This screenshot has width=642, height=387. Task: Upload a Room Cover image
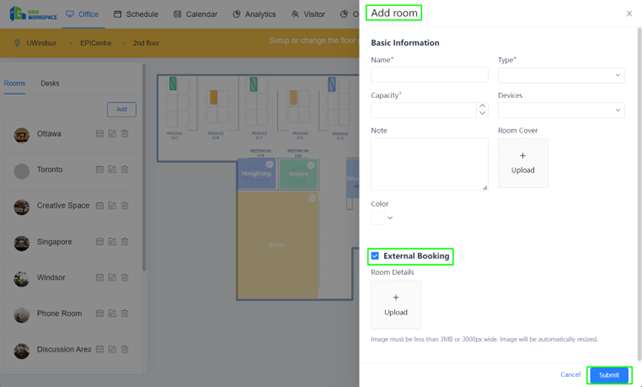pyautogui.click(x=523, y=163)
